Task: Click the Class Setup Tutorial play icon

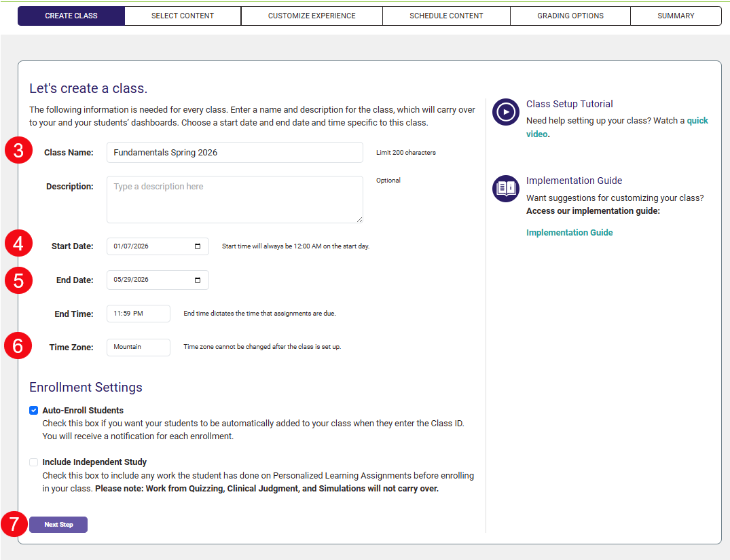Action: (x=505, y=112)
